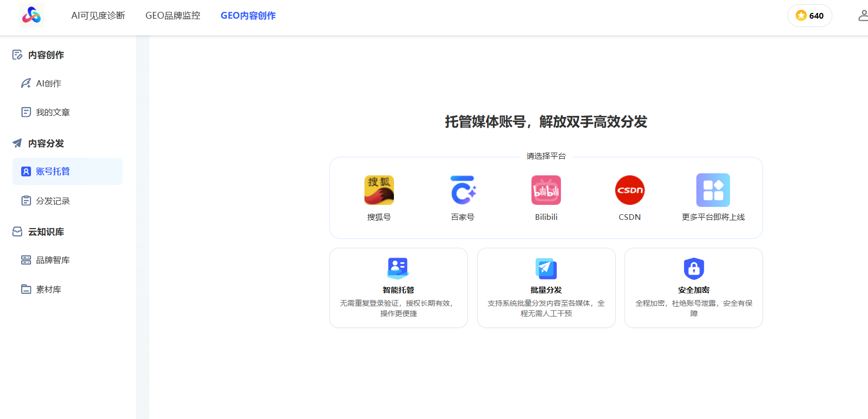Click the 内容分发 paper plane icon
Viewport: 868px width, 419px height.
18,143
